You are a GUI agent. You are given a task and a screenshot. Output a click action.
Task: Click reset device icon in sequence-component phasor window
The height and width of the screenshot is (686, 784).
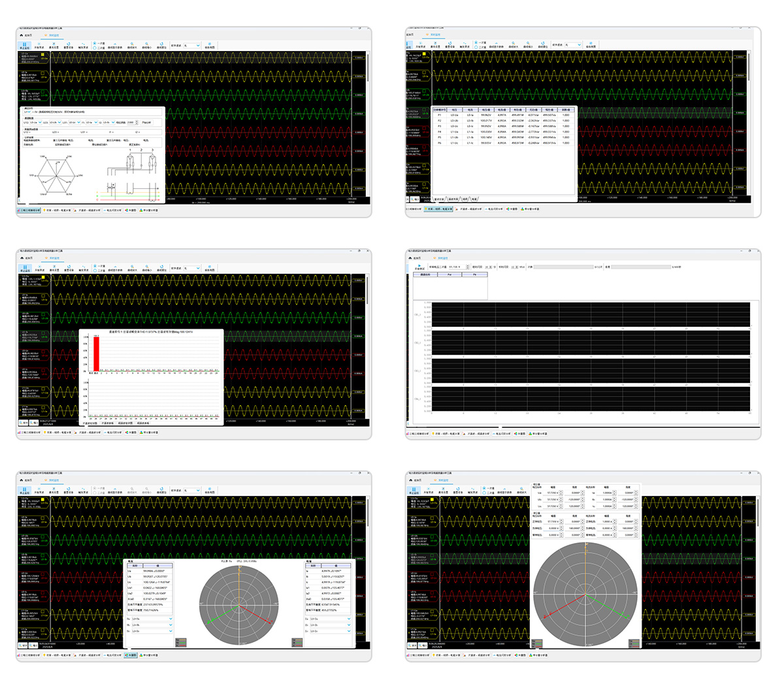(458, 489)
